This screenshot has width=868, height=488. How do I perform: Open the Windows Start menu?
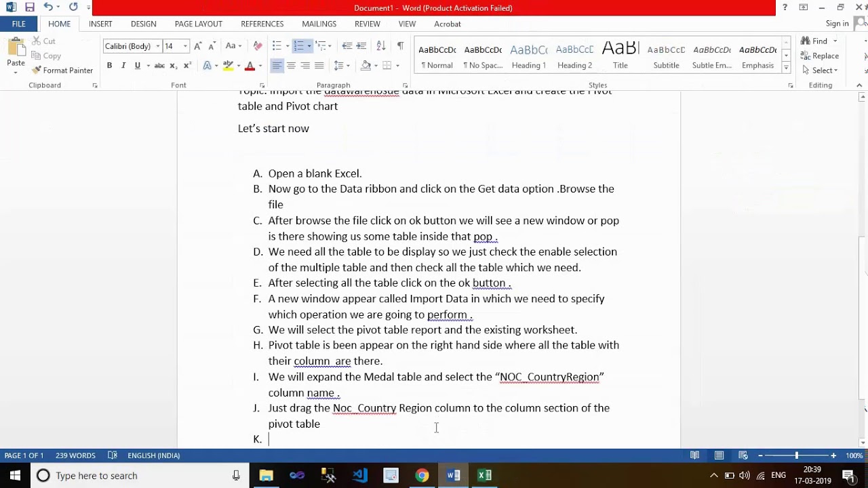tap(15, 475)
